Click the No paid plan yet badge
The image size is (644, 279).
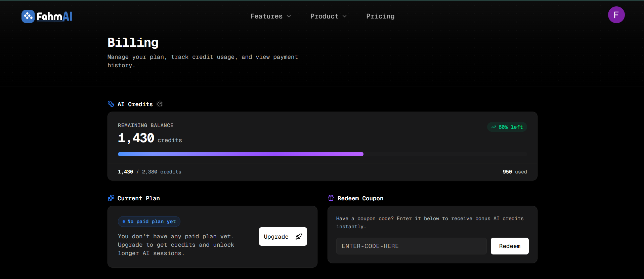click(149, 222)
